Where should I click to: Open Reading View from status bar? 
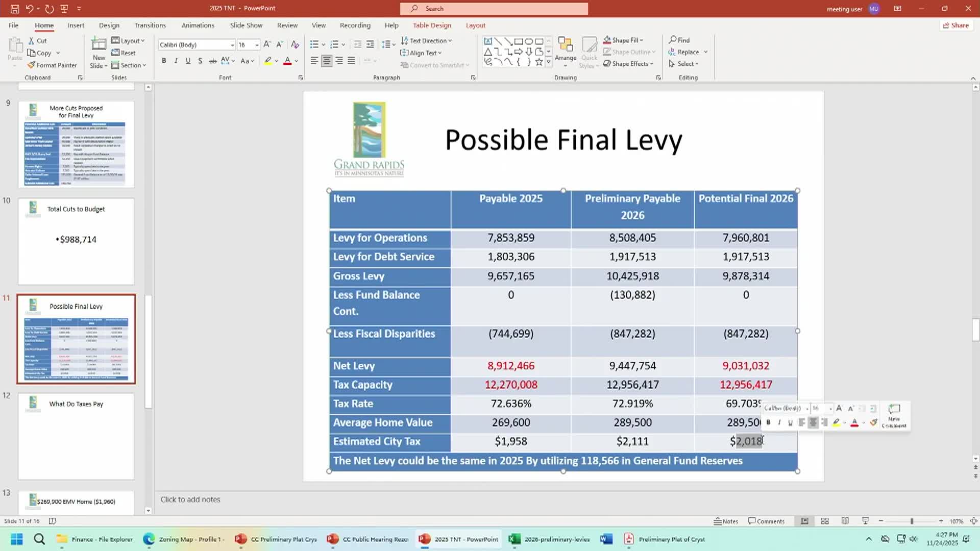(845, 521)
